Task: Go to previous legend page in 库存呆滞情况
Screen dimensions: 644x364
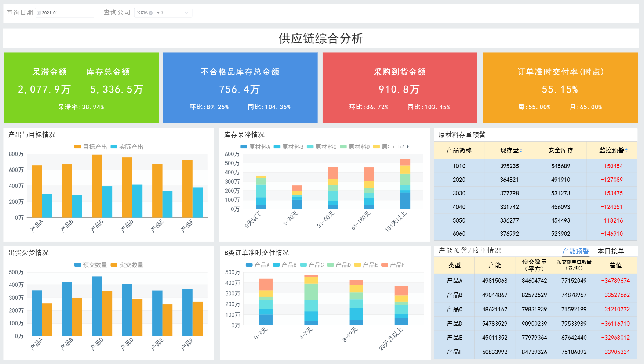Action: (393, 147)
